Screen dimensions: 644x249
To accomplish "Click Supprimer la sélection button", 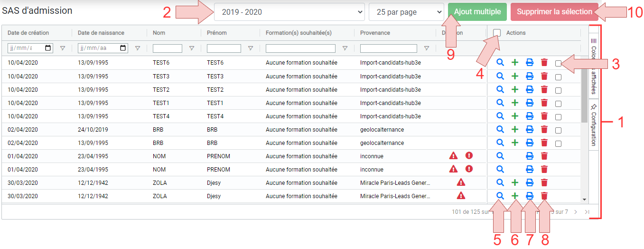I will point(554,12).
